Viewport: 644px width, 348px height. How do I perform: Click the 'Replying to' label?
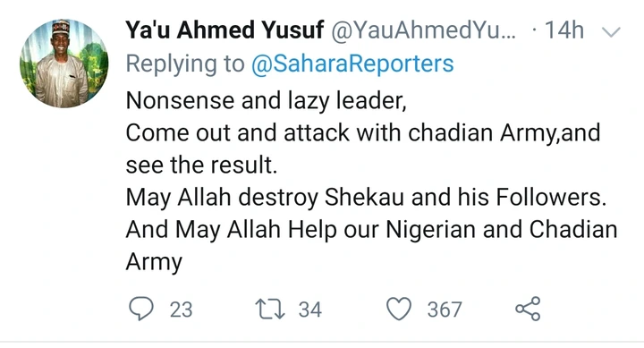[x=185, y=64]
